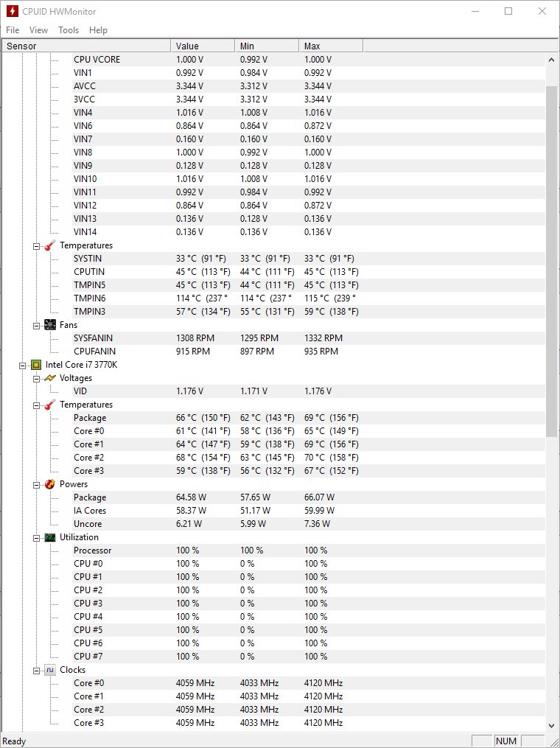Click the lightning voltage icon under Intel Core i7
Screen dimensions: 560x748
click(x=50, y=378)
